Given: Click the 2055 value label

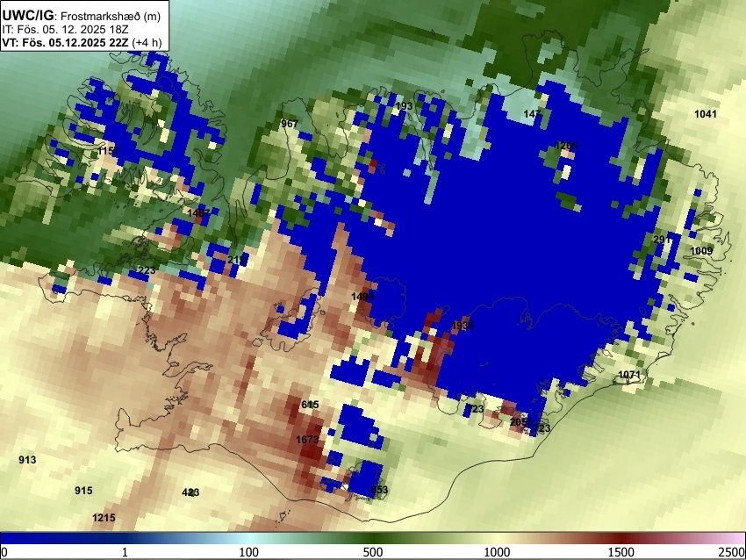Looking at the screenshot, I should click(x=521, y=422).
